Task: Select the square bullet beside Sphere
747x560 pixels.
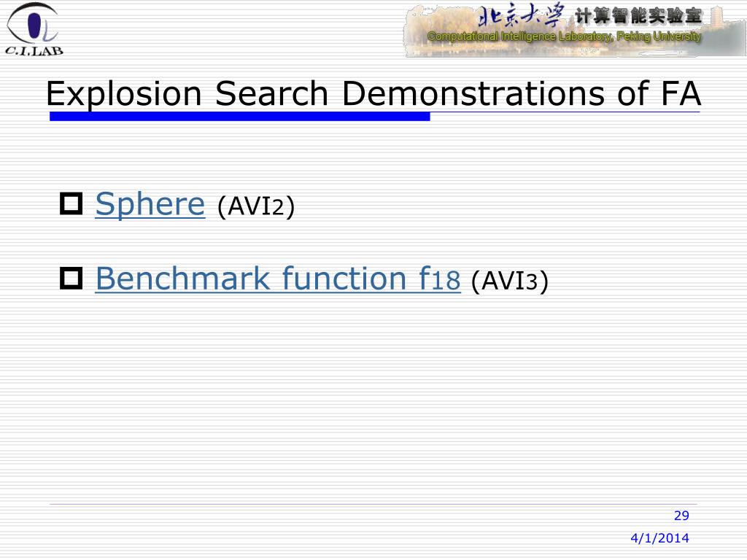Action: (71, 204)
